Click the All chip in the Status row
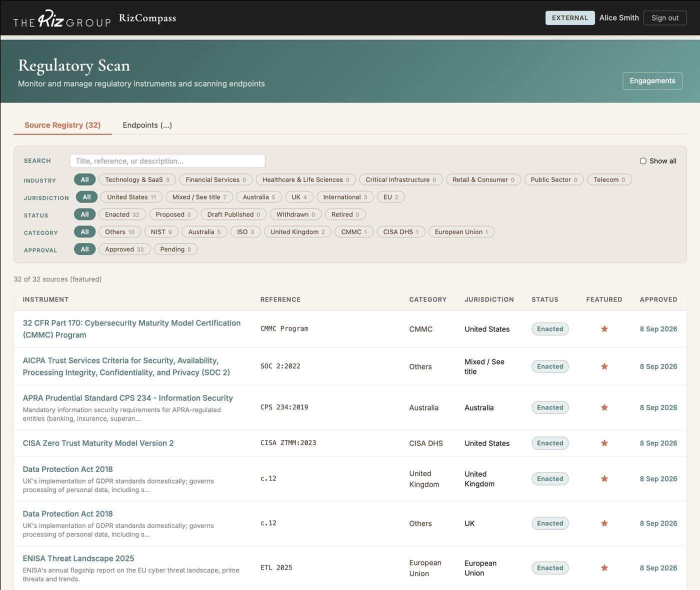The image size is (700, 590). click(85, 214)
